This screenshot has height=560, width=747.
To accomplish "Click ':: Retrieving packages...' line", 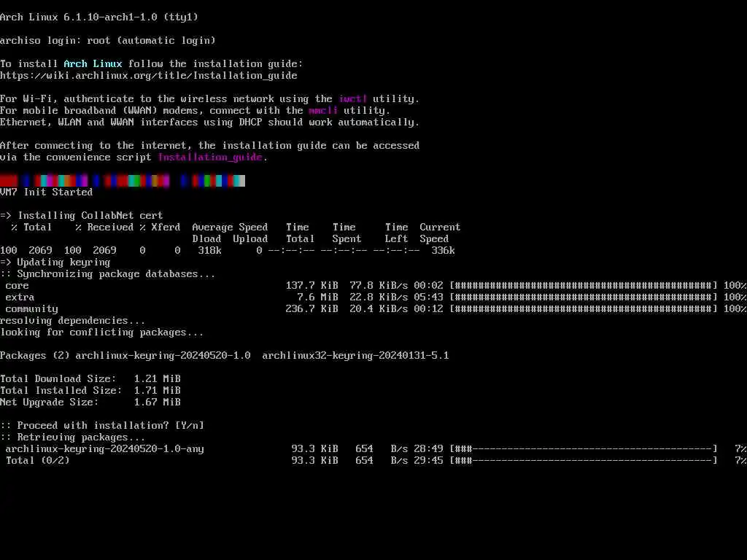I will [x=73, y=437].
